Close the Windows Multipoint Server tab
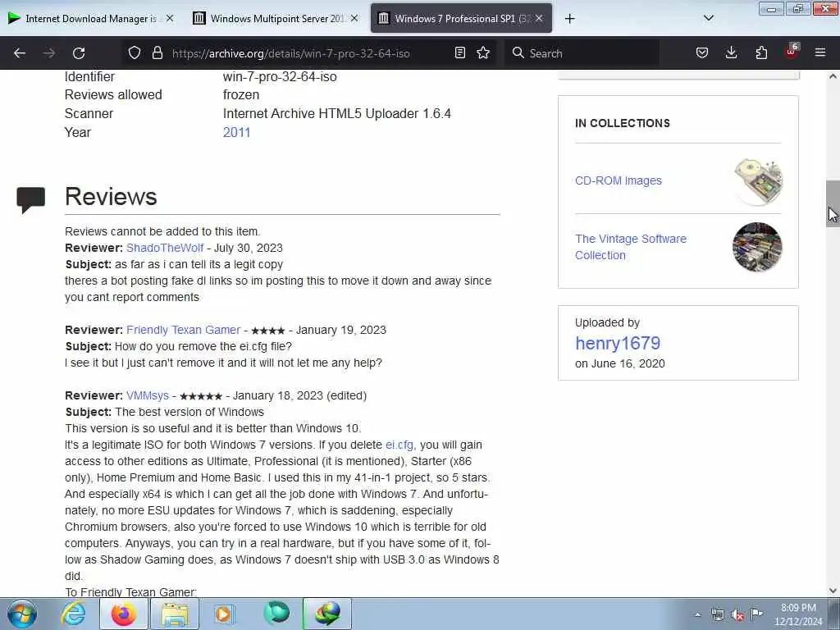The height and width of the screenshot is (630, 840). coord(354,18)
